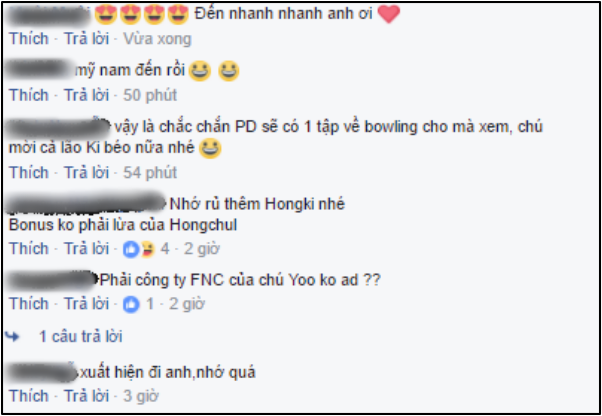The height and width of the screenshot is (416, 602).
Task: Open the '50 phút' timestamp link
Action: coord(150,96)
